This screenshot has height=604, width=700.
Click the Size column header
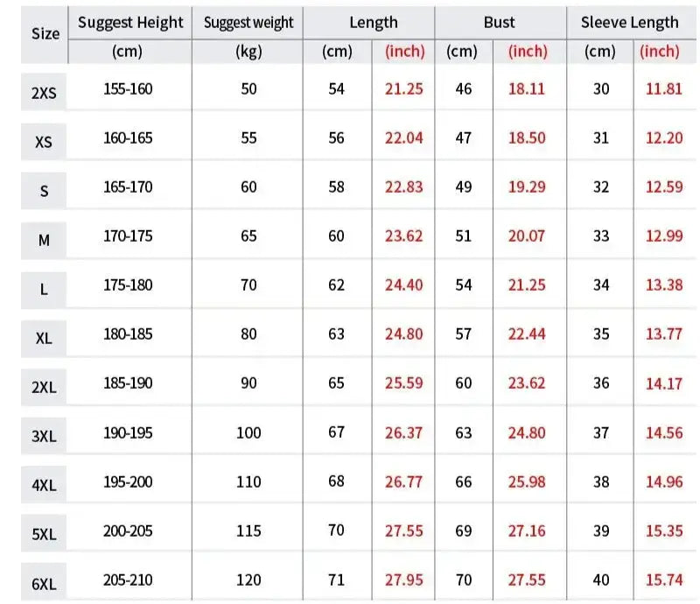[45, 34]
